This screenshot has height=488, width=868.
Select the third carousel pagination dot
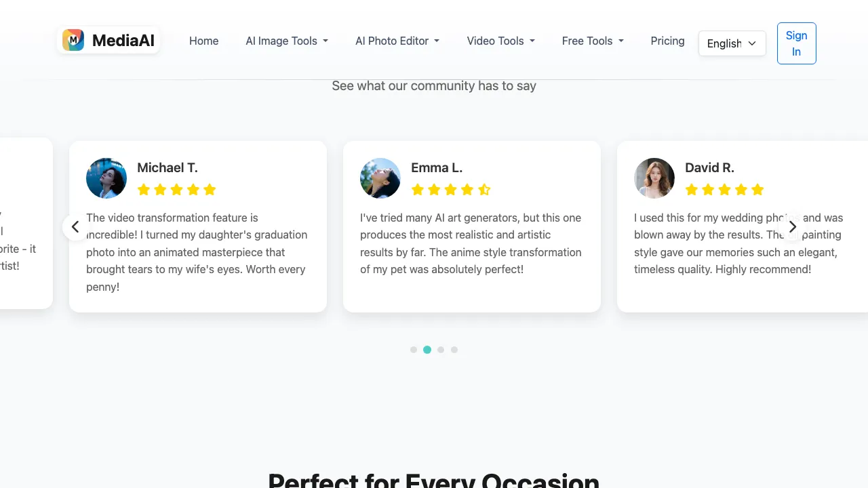point(441,350)
